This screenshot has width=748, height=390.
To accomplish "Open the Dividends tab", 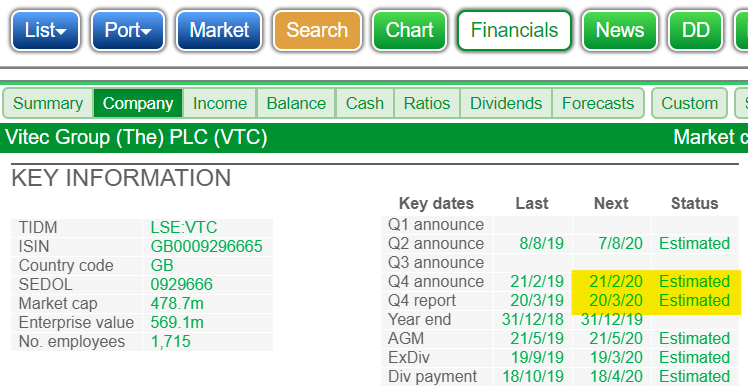I will point(506,103).
